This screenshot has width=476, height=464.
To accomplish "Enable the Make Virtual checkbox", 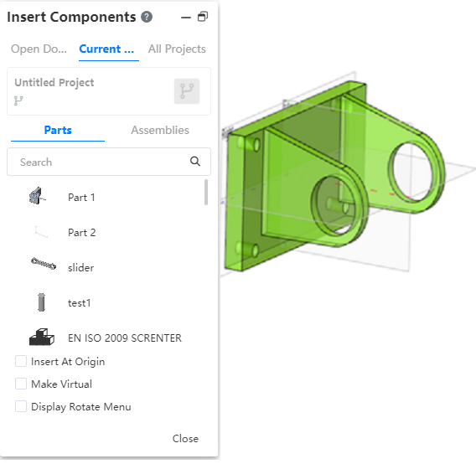I will pos(21,384).
